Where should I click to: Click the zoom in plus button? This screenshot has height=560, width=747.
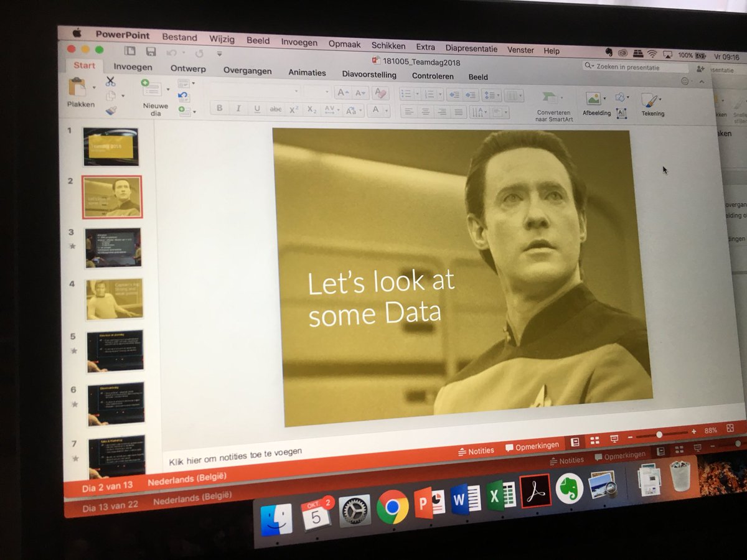click(x=693, y=431)
